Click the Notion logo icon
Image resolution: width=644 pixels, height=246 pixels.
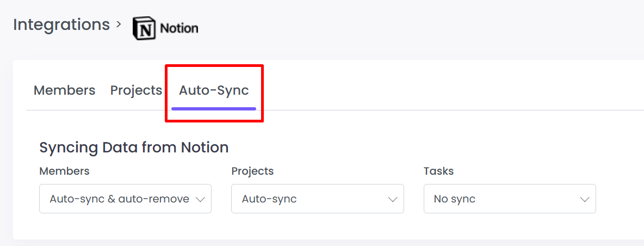coord(144,28)
